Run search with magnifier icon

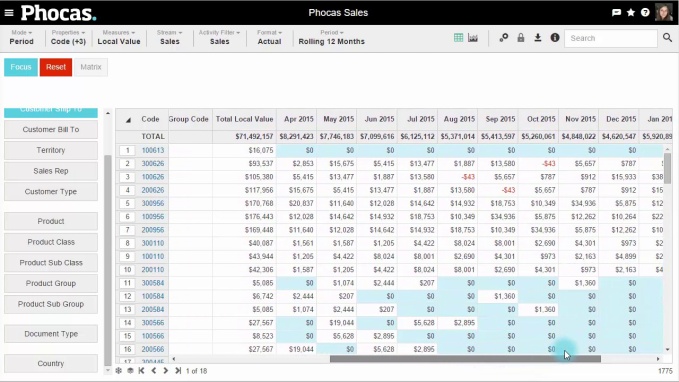(x=667, y=38)
